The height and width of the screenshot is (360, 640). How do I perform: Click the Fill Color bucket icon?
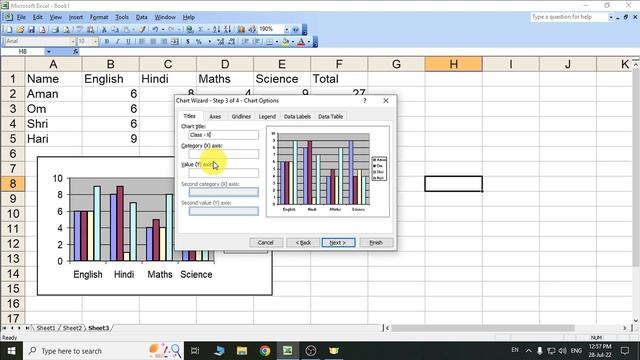click(285, 41)
